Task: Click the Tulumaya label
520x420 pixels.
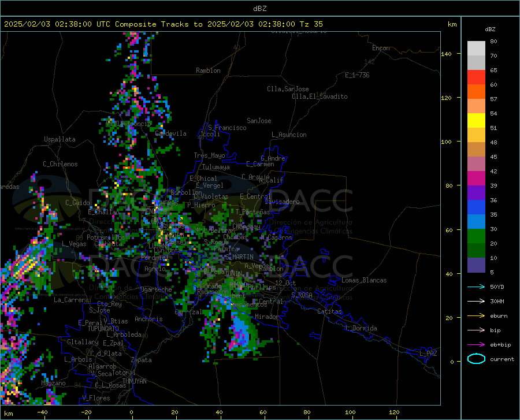Action: tap(216, 167)
